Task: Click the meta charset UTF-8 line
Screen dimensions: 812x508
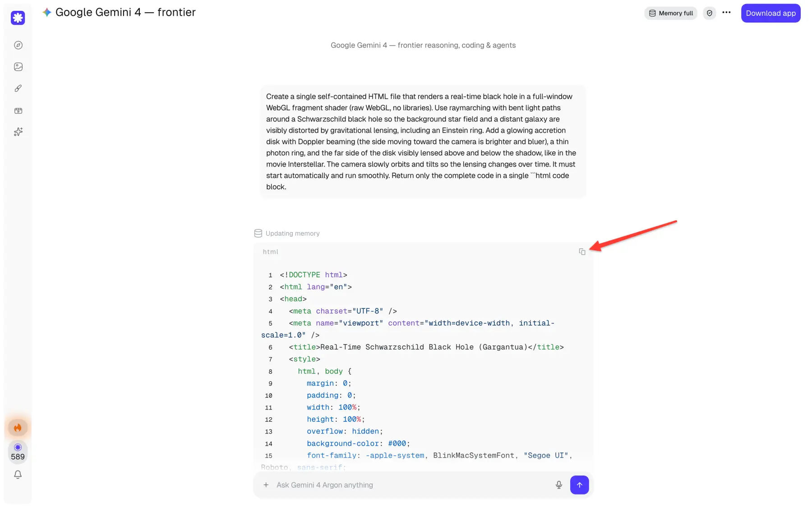Action: click(x=343, y=311)
